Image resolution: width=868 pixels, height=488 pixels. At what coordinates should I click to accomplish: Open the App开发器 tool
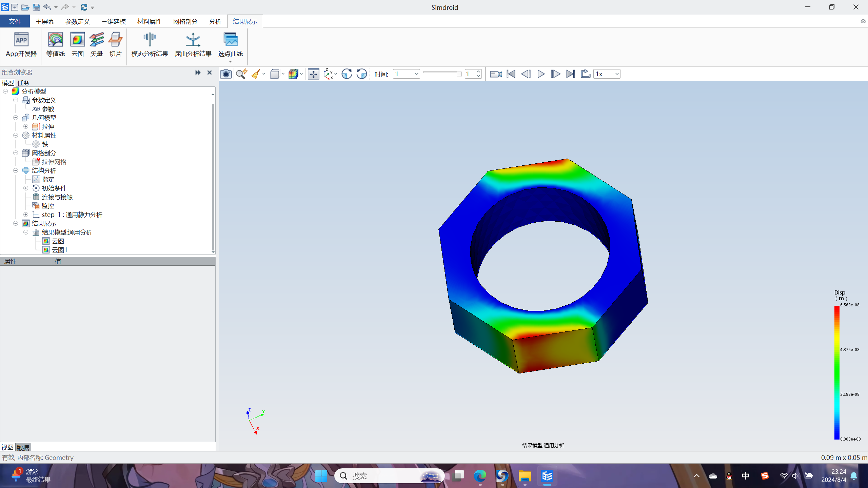(21, 44)
